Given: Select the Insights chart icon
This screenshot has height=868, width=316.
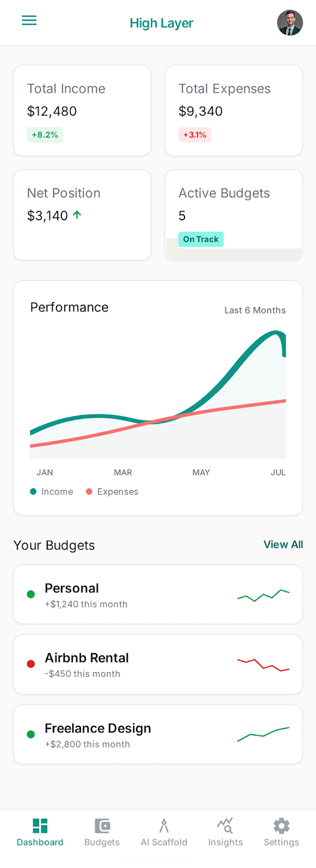Looking at the screenshot, I should 225,826.
